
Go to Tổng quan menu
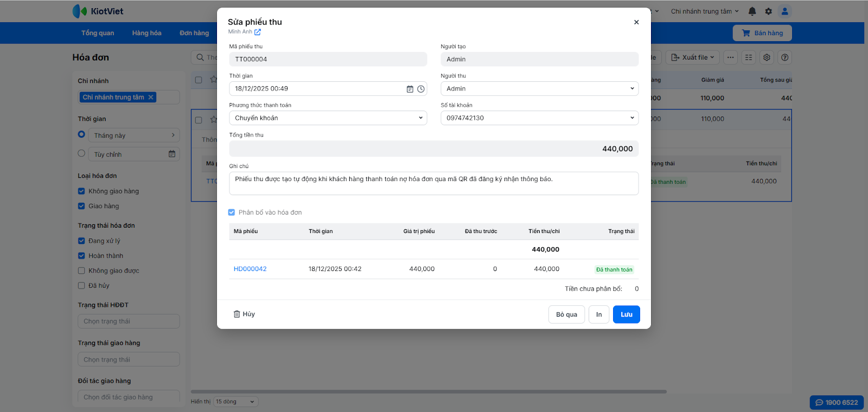98,33
